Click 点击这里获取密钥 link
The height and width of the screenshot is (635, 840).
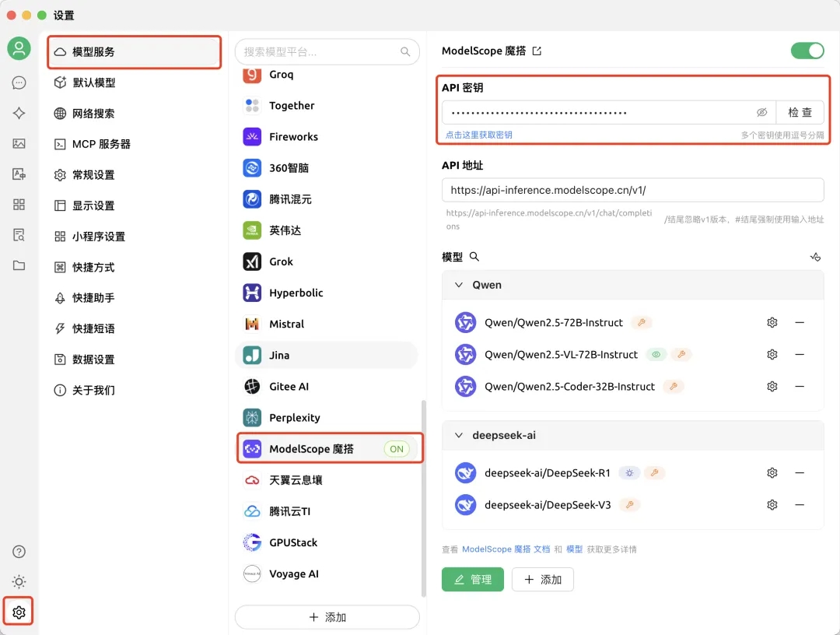click(x=479, y=135)
